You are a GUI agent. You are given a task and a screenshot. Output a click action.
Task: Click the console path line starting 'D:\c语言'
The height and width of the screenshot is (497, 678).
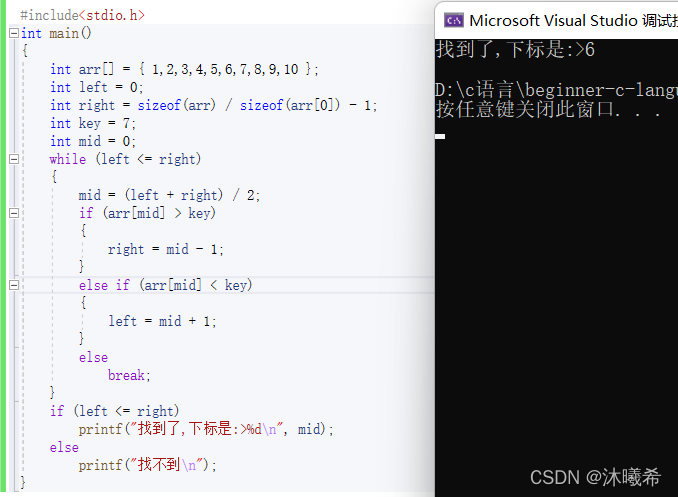[x=556, y=90]
